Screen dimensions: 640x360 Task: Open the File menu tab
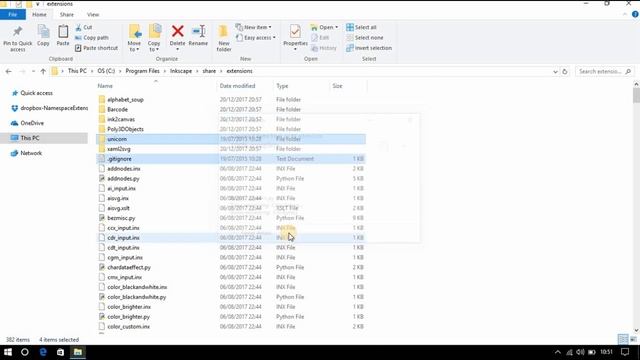click(x=13, y=14)
